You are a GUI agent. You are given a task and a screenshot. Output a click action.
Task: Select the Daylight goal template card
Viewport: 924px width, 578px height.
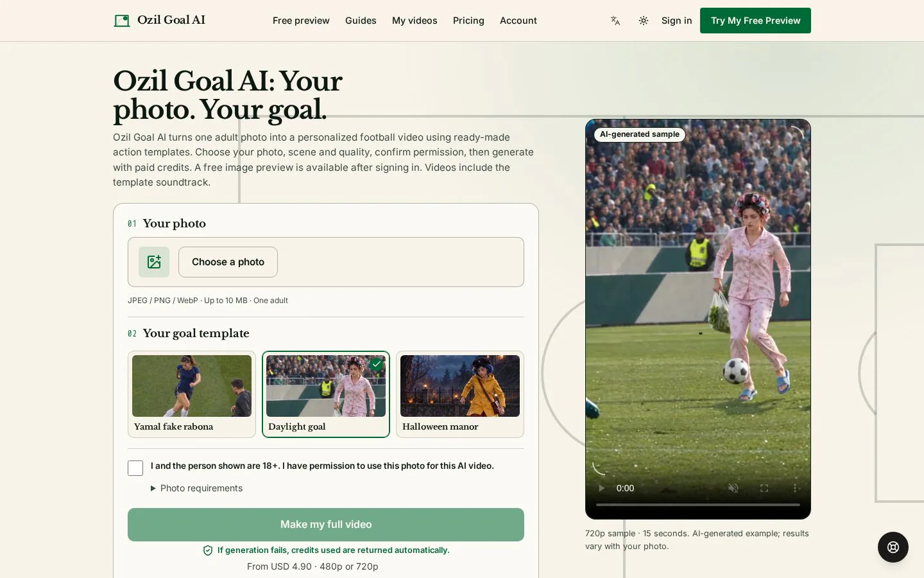tap(326, 394)
